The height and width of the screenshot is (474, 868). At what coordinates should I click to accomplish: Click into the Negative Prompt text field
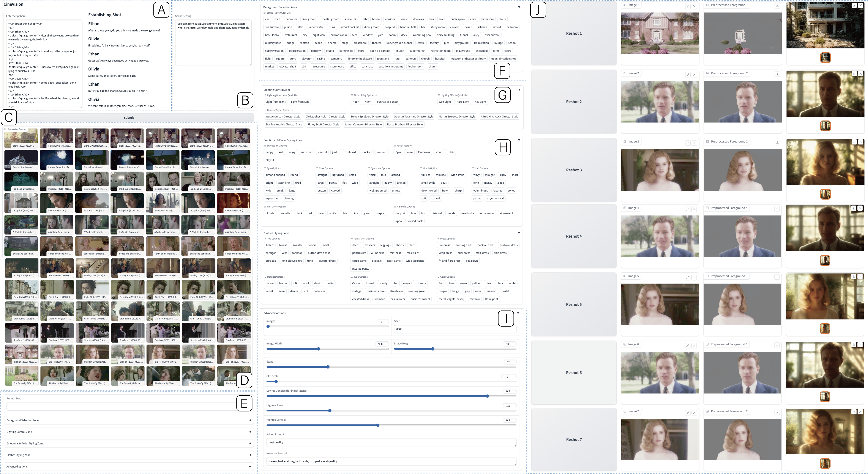point(391,461)
